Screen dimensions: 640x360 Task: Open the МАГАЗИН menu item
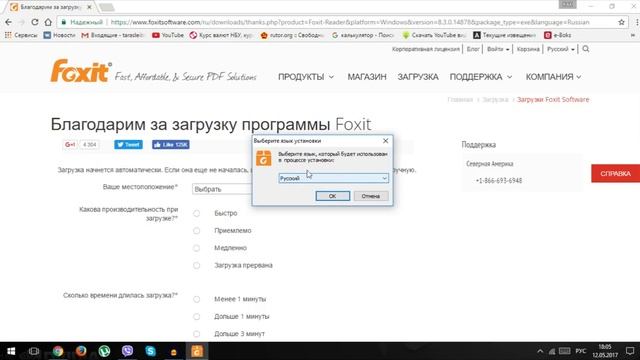367,77
